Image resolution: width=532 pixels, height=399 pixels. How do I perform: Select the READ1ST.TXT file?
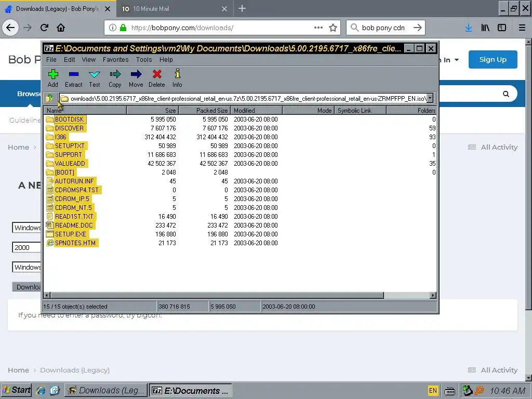pos(74,217)
